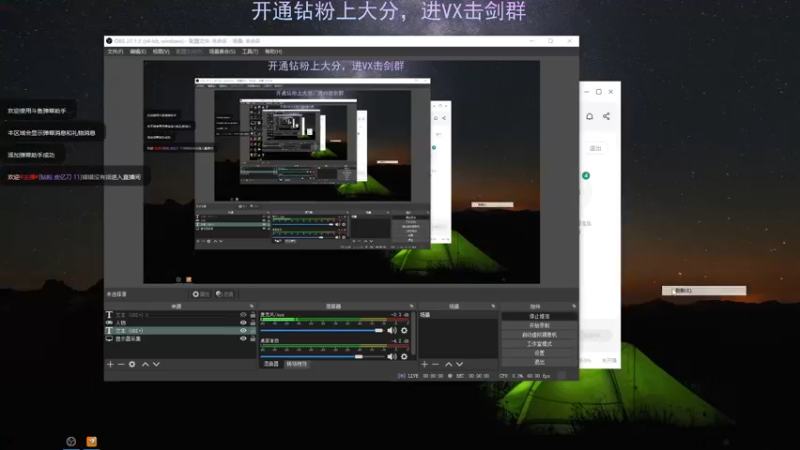Move selected source down in Sources list
The height and width of the screenshot is (450, 800).
[156, 364]
